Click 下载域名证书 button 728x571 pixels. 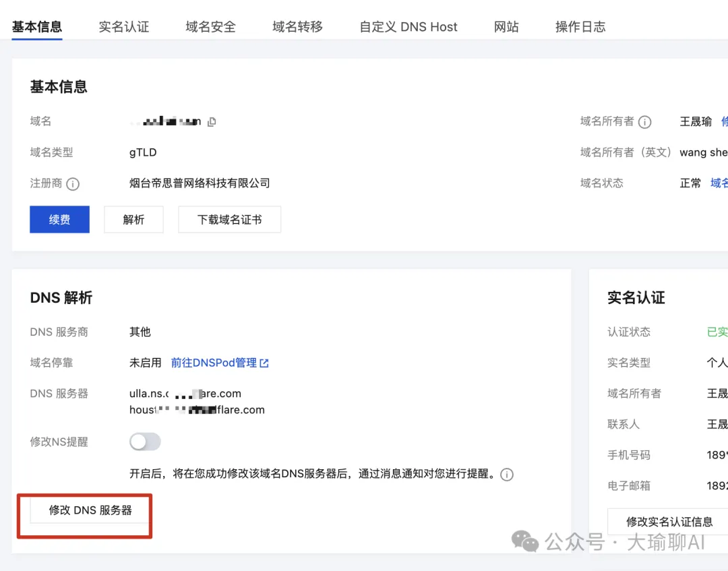point(230,220)
